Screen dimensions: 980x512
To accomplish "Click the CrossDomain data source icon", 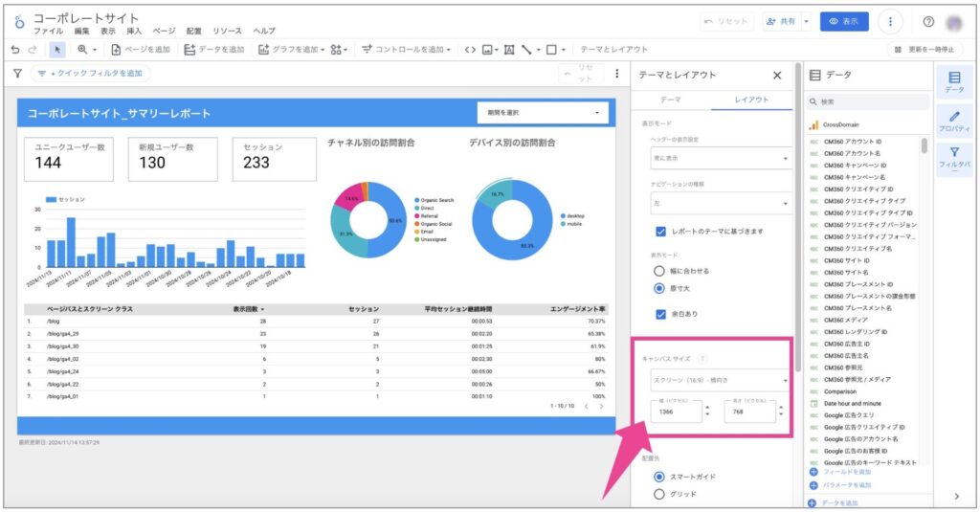I will click(x=813, y=125).
